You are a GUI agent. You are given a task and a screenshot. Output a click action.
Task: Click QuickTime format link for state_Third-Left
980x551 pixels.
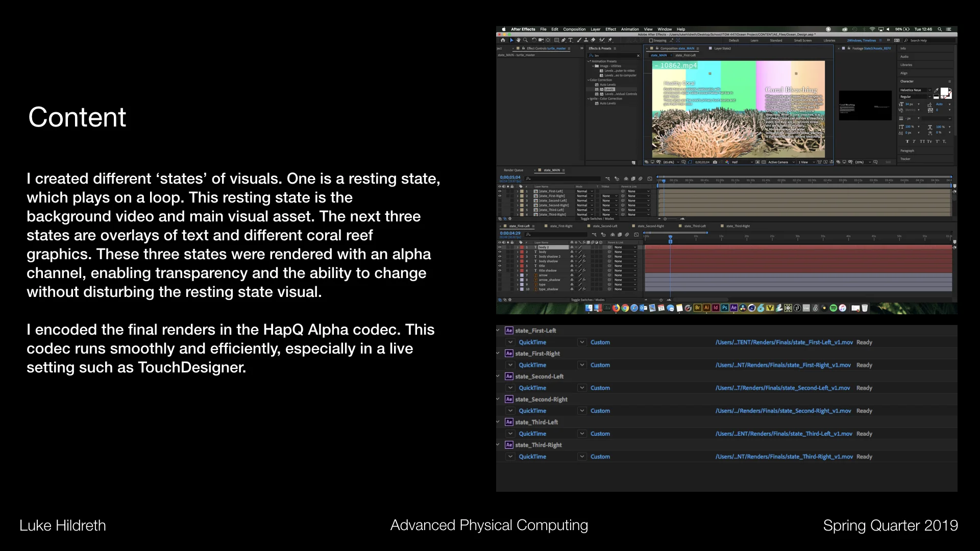pos(532,434)
